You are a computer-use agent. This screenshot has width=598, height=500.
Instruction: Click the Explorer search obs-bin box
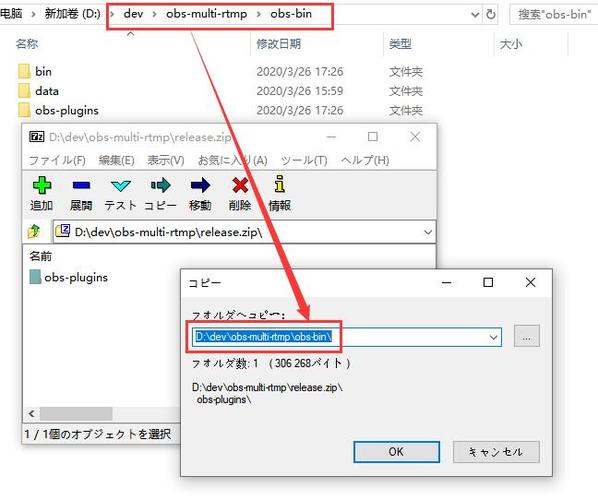tap(554, 14)
